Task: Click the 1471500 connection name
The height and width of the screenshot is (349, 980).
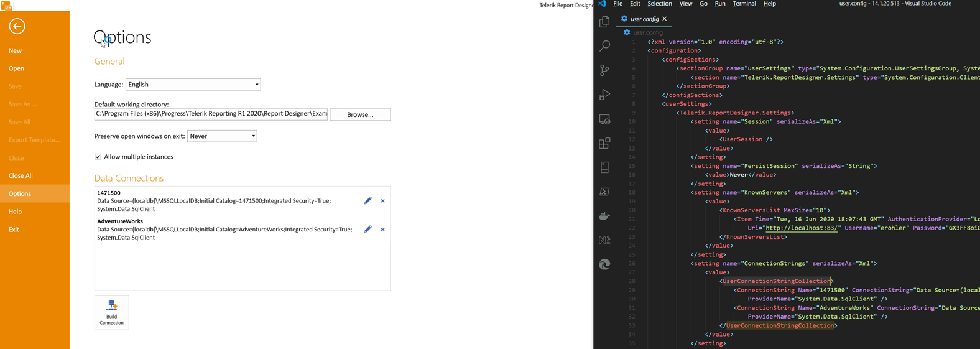Action: [x=109, y=193]
